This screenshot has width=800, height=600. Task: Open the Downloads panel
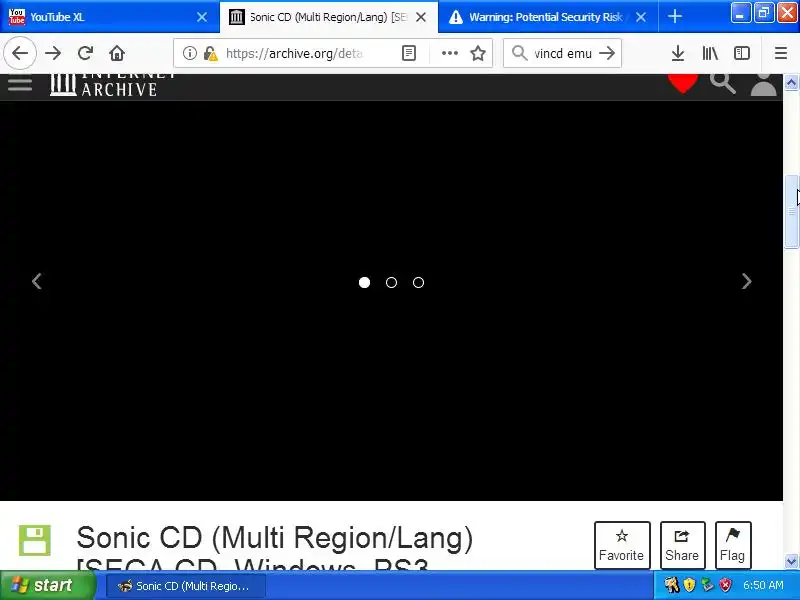[678, 53]
